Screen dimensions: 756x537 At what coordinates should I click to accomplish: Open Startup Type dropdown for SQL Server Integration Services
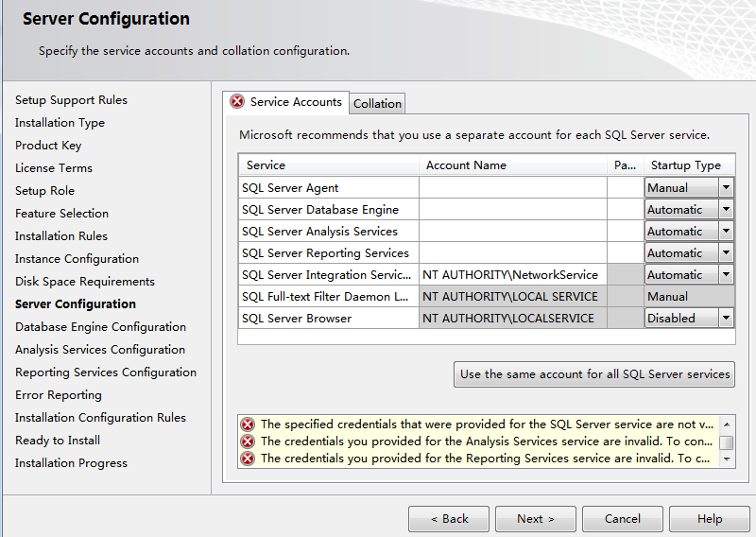point(726,274)
